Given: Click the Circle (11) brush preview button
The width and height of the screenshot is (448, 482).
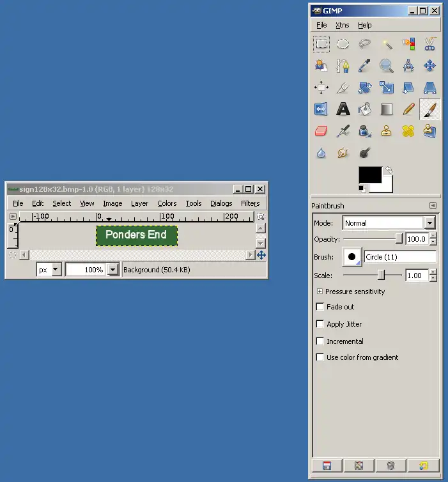Looking at the screenshot, I should point(352,257).
